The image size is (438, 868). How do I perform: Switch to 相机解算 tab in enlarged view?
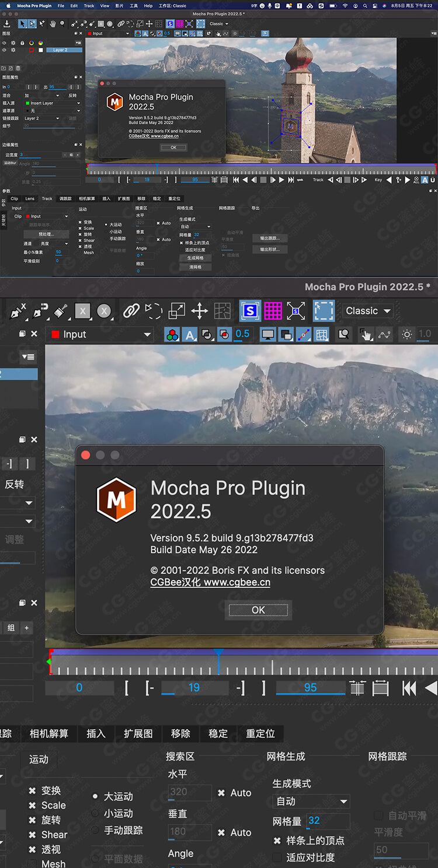coord(49,733)
